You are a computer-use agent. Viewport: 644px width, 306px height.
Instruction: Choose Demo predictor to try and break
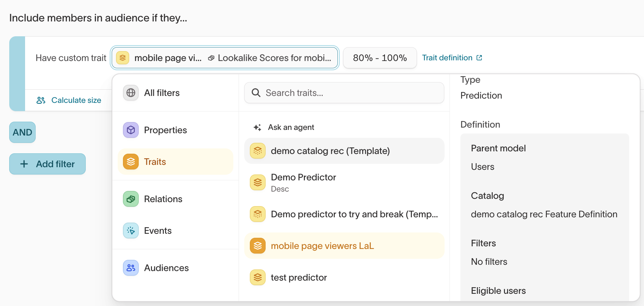point(344,214)
